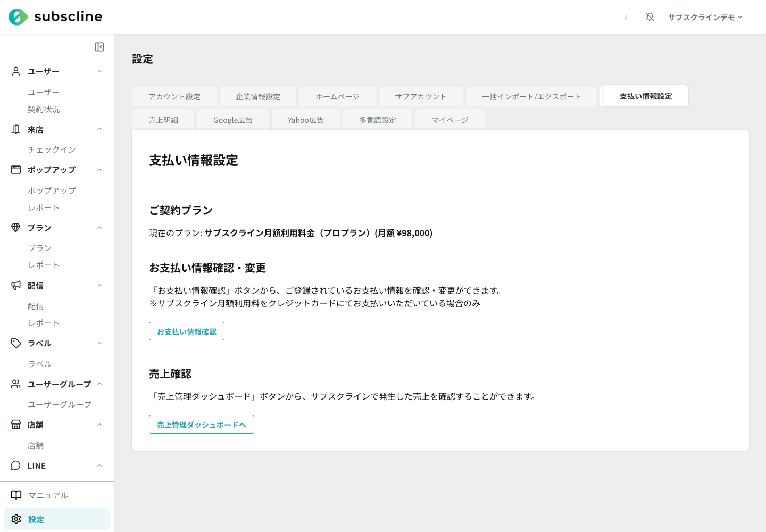
Task: Switch to 売上明細 tab
Action: (163, 120)
